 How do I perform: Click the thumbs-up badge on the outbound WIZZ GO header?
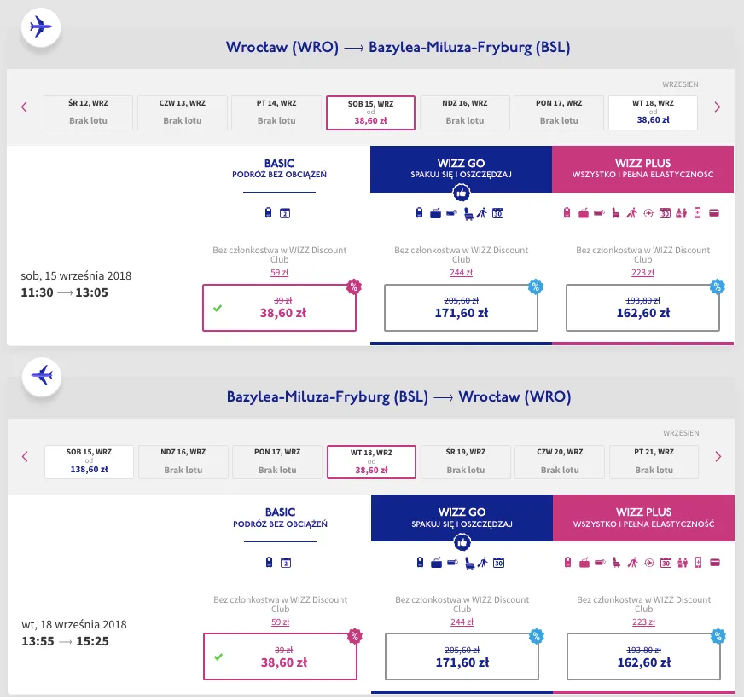[462, 194]
